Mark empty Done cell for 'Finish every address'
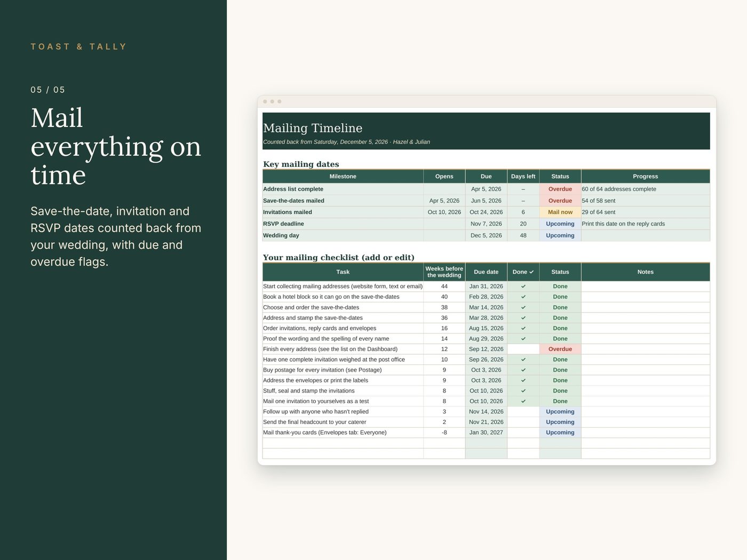Image resolution: width=747 pixels, height=560 pixels. tap(523, 349)
